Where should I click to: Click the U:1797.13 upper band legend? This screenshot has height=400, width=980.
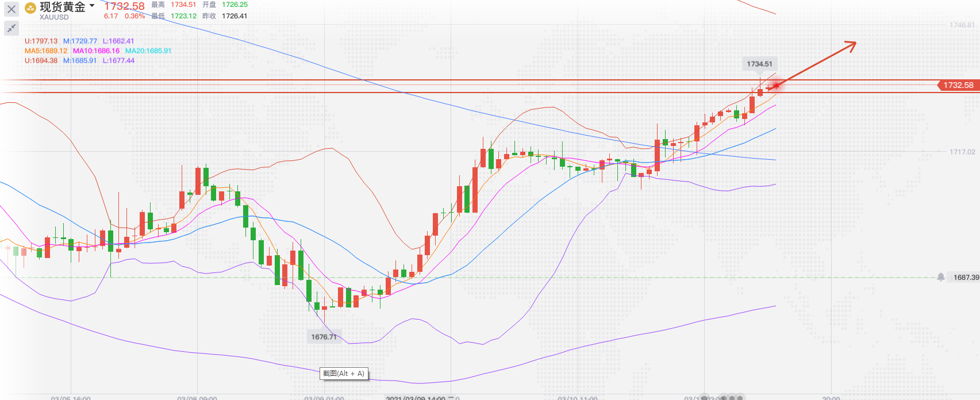pyautogui.click(x=41, y=41)
